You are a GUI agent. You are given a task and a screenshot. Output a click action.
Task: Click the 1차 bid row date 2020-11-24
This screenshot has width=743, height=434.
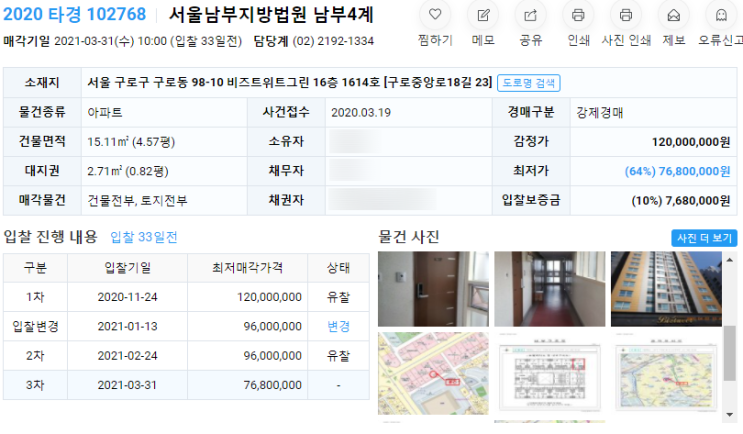[127, 297]
